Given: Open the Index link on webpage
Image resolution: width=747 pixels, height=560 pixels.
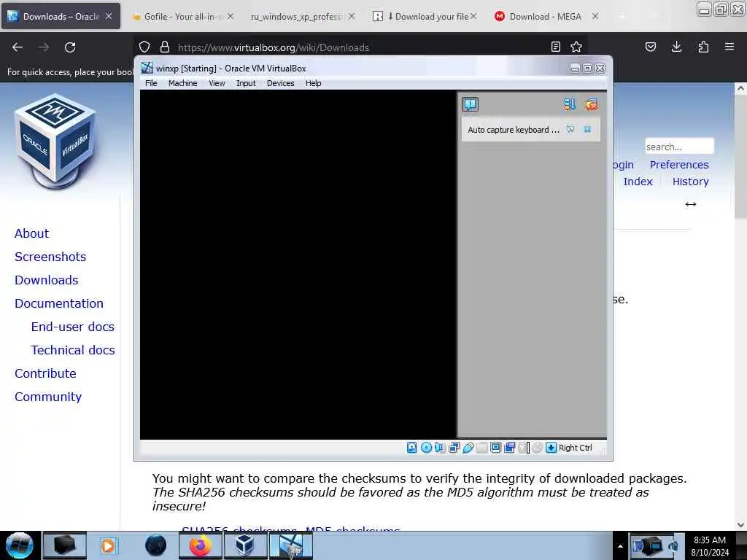Looking at the screenshot, I should [638, 182].
